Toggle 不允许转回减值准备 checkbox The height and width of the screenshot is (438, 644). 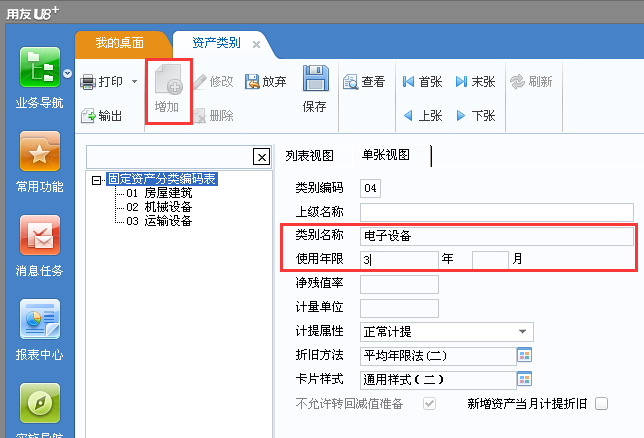pyautogui.click(x=430, y=404)
